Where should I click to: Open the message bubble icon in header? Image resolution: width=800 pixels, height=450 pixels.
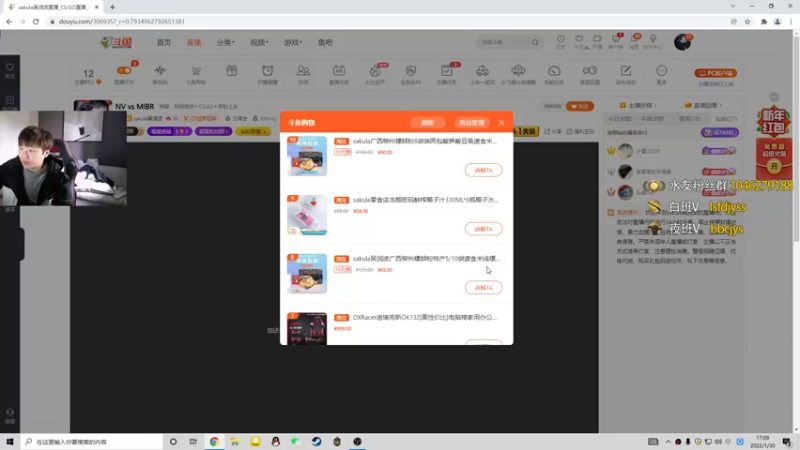(x=634, y=39)
